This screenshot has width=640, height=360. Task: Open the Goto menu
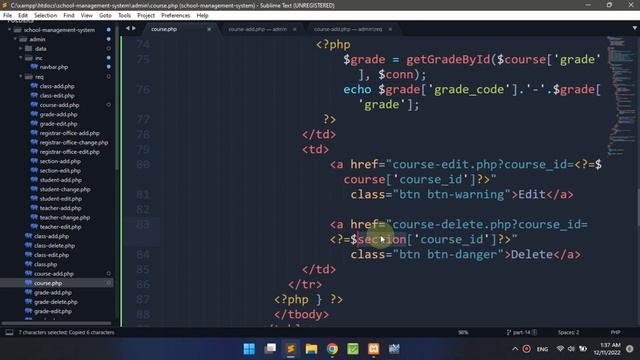(105, 16)
